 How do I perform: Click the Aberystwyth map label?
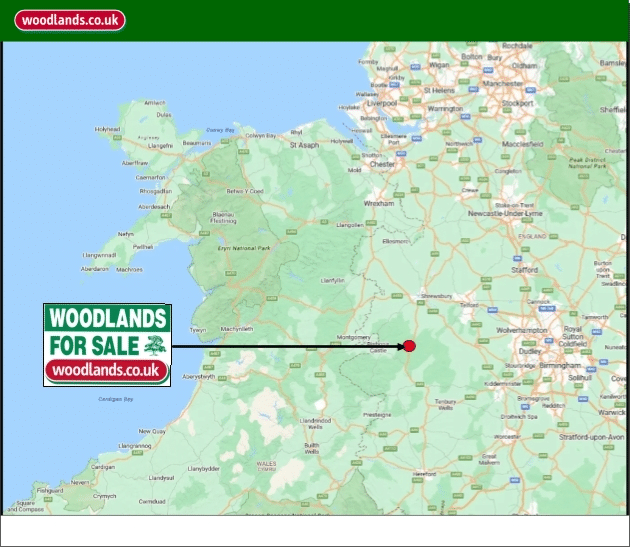click(193, 377)
